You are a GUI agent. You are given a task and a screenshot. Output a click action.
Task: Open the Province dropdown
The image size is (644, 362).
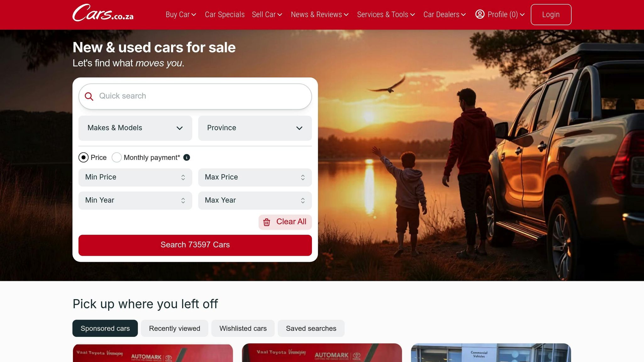pyautogui.click(x=255, y=128)
